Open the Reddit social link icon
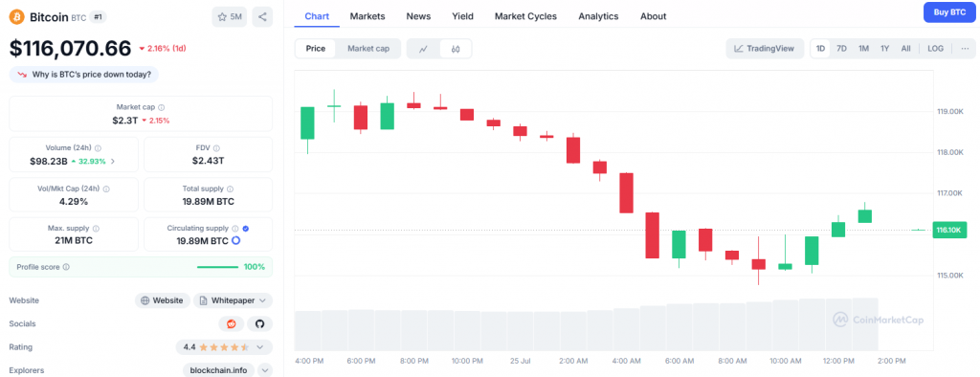 click(232, 323)
